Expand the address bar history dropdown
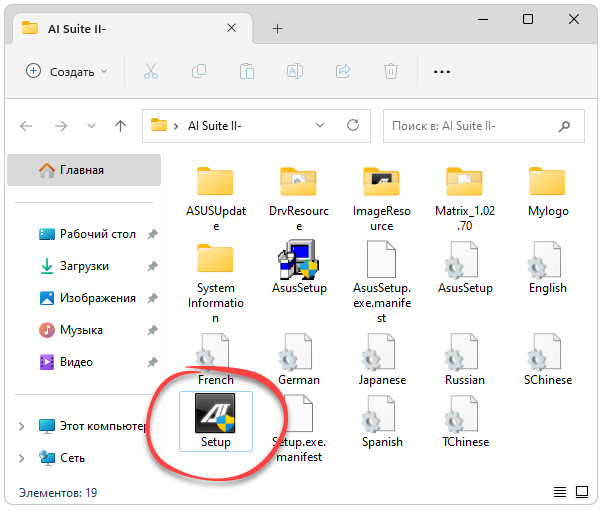The width and height of the screenshot is (600, 511). [x=320, y=125]
